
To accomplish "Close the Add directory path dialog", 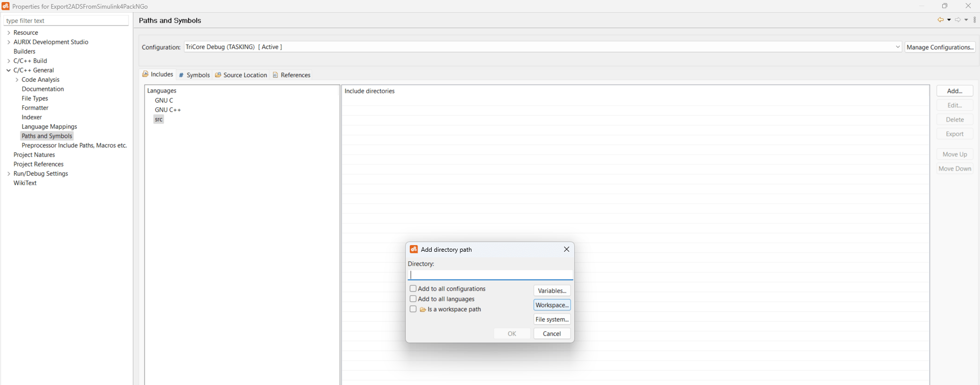I will click(x=566, y=249).
